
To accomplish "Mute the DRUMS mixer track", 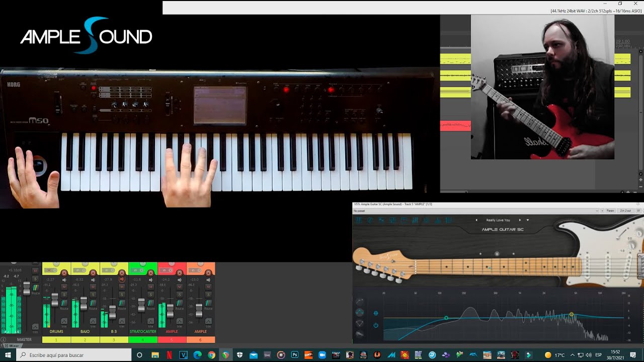I will click(64, 287).
